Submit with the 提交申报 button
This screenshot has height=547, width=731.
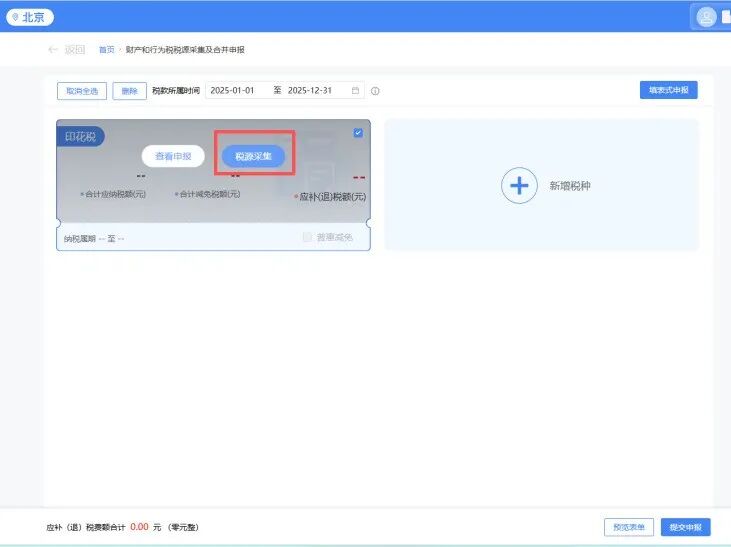[685, 527]
